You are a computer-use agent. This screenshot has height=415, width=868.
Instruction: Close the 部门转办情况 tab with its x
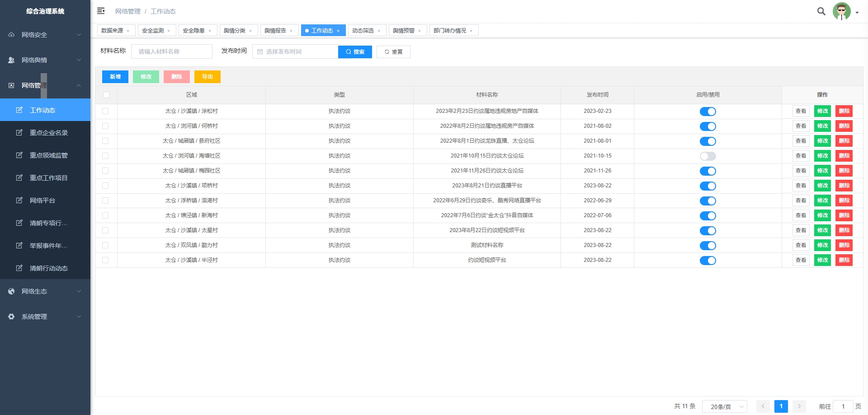(x=471, y=31)
